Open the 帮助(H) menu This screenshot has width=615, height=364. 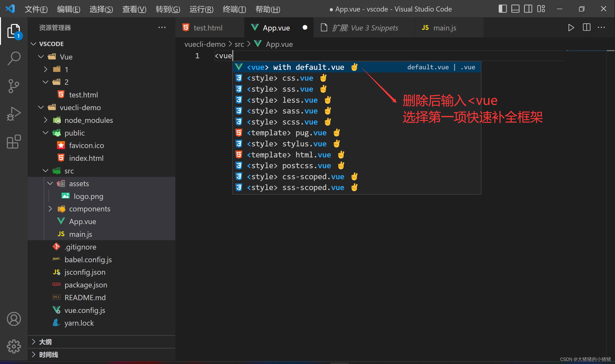tap(268, 9)
